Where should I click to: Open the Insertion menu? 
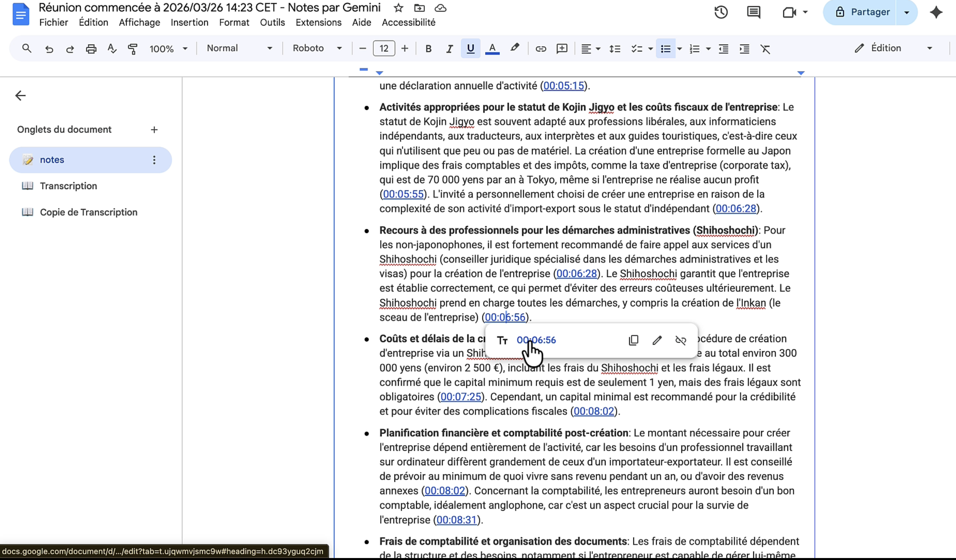[189, 22]
